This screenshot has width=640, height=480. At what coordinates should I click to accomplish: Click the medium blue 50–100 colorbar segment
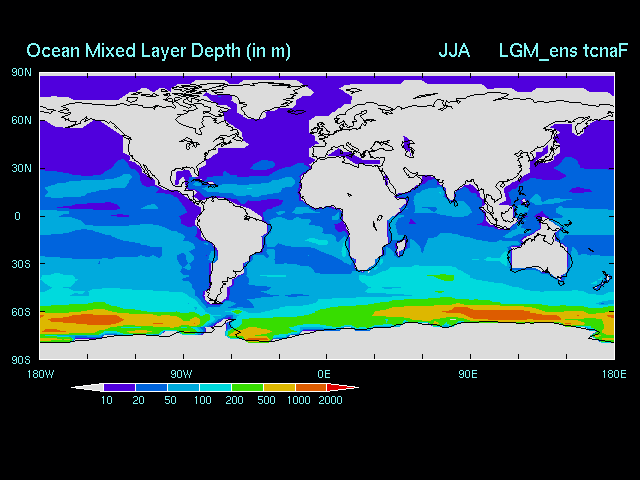pyautogui.click(x=183, y=387)
